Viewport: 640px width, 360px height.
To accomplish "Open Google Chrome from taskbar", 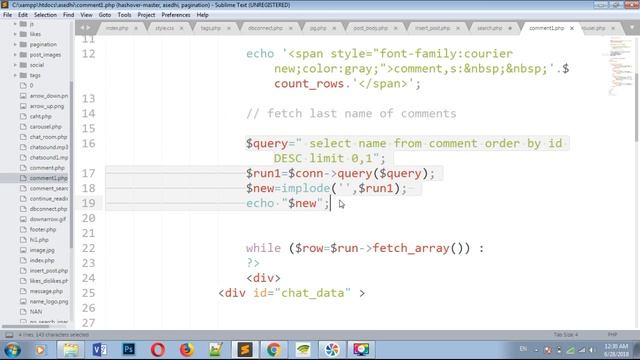I will (x=273, y=350).
